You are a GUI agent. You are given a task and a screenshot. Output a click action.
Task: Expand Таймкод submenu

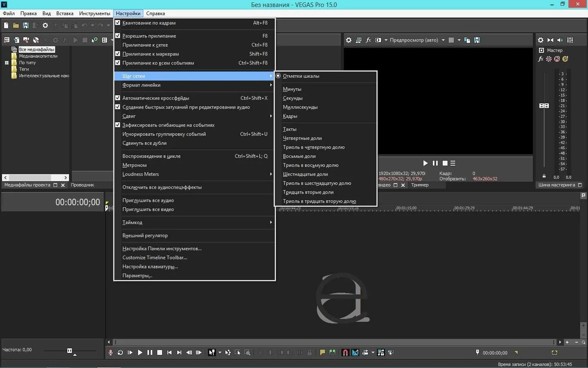(x=194, y=222)
